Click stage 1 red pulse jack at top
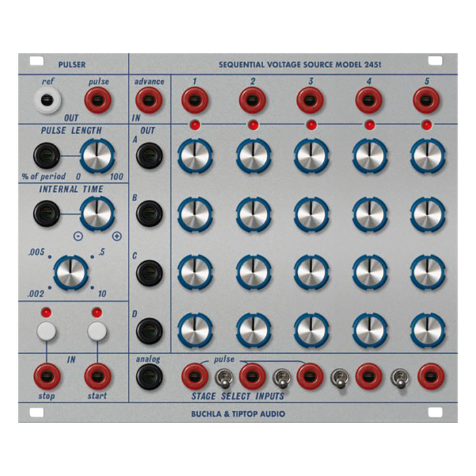Image resolution: width=476 pixels, height=476 pixels. 194,100
